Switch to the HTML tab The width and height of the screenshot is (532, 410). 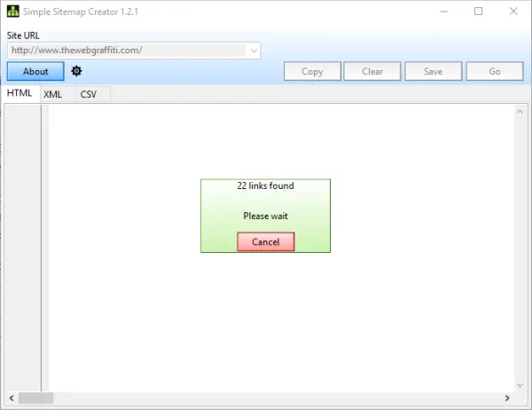click(x=20, y=93)
